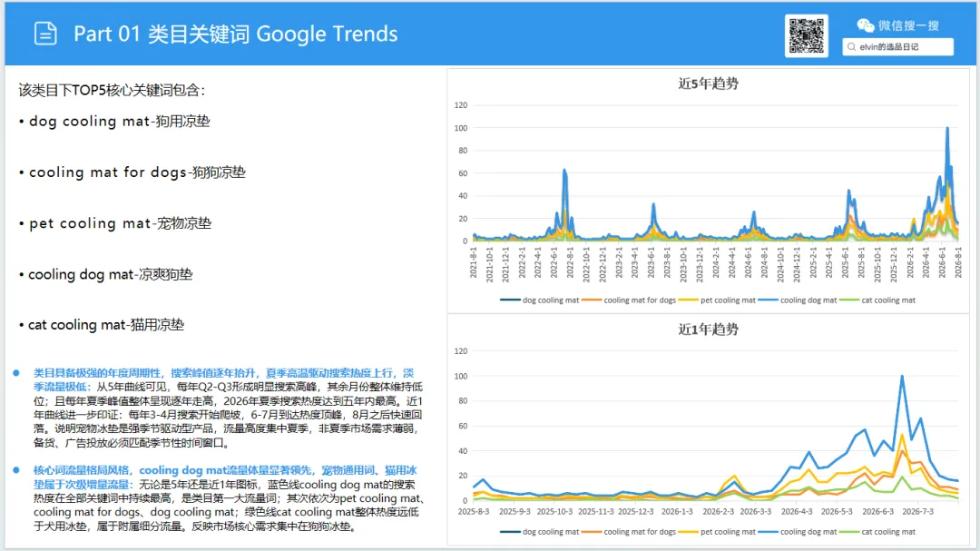Click cooling dog mat legend in 5-year chart
The height and width of the screenshot is (551, 980).
point(798,300)
